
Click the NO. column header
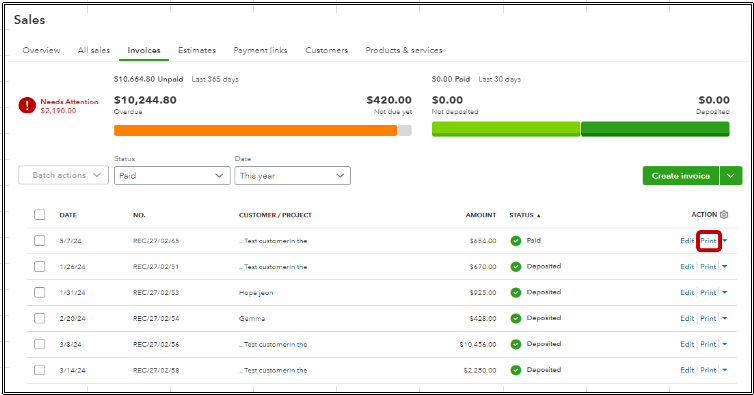click(139, 215)
